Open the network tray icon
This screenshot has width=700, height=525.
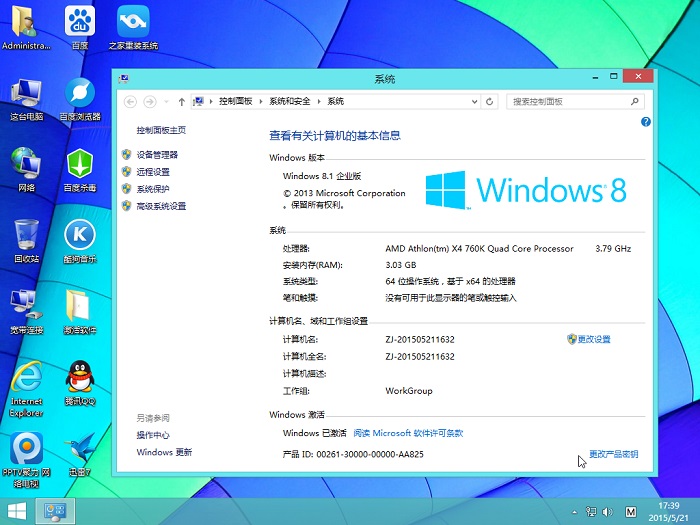591,512
